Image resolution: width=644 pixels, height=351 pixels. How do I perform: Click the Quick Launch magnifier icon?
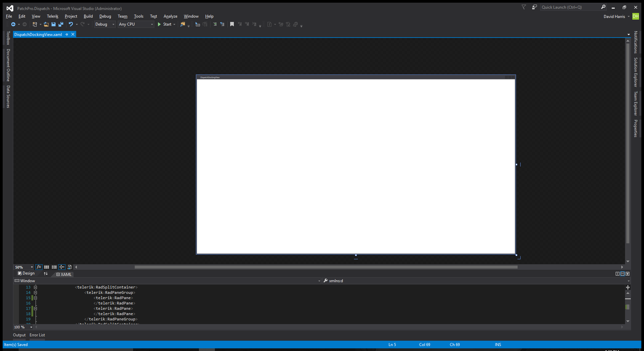[603, 7]
